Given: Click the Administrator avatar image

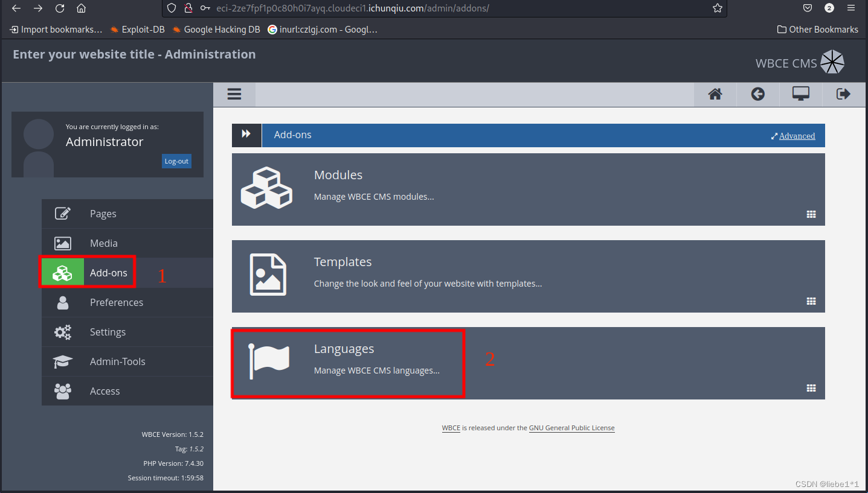Looking at the screenshot, I should click(x=39, y=147).
